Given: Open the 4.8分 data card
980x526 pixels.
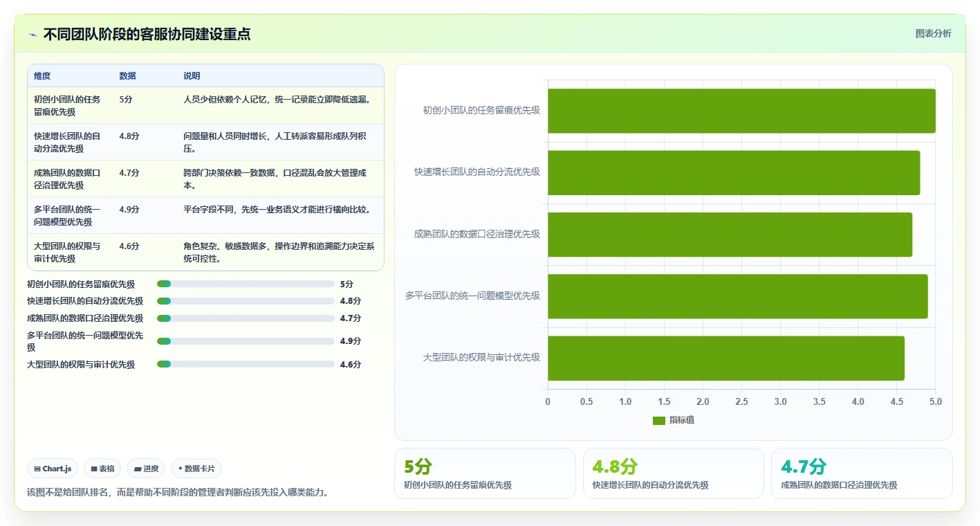Looking at the screenshot, I should [x=674, y=473].
